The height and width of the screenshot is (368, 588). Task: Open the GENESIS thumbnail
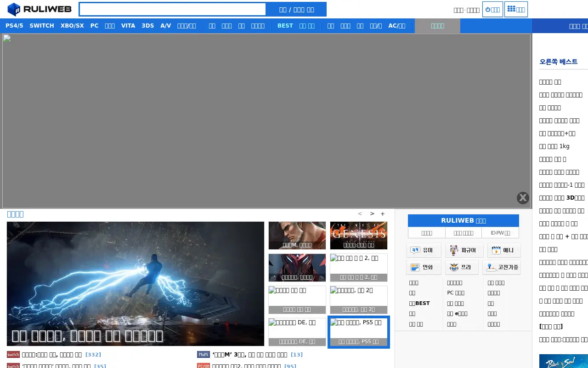click(x=359, y=236)
